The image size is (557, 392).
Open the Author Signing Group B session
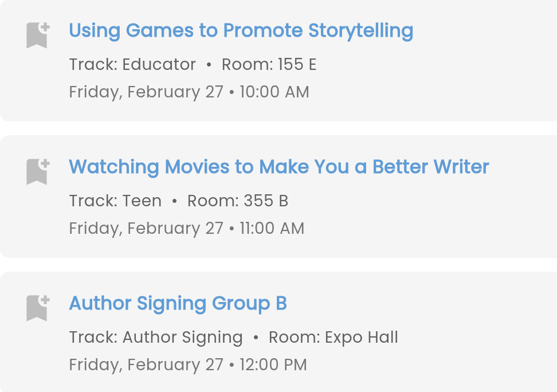point(178,304)
